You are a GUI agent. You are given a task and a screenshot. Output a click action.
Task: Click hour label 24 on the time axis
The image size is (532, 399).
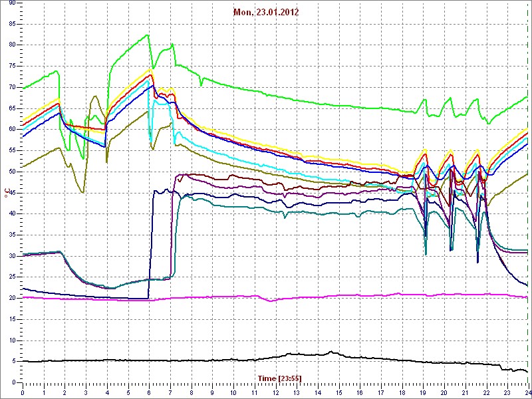tap(528, 392)
